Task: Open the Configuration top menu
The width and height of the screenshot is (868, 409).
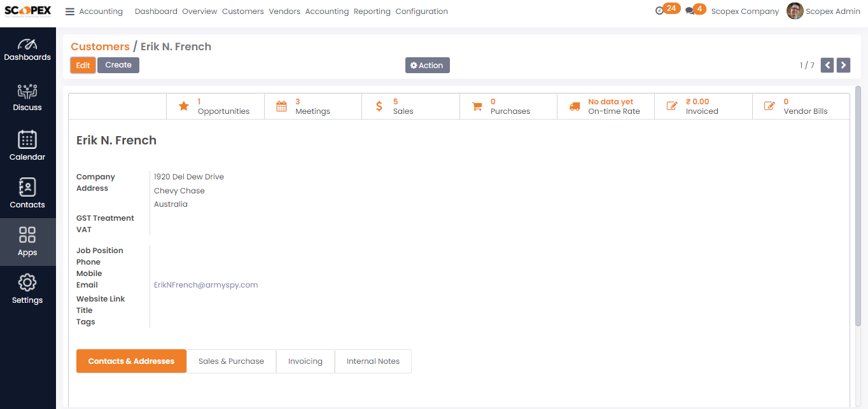Action: tap(422, 11)
